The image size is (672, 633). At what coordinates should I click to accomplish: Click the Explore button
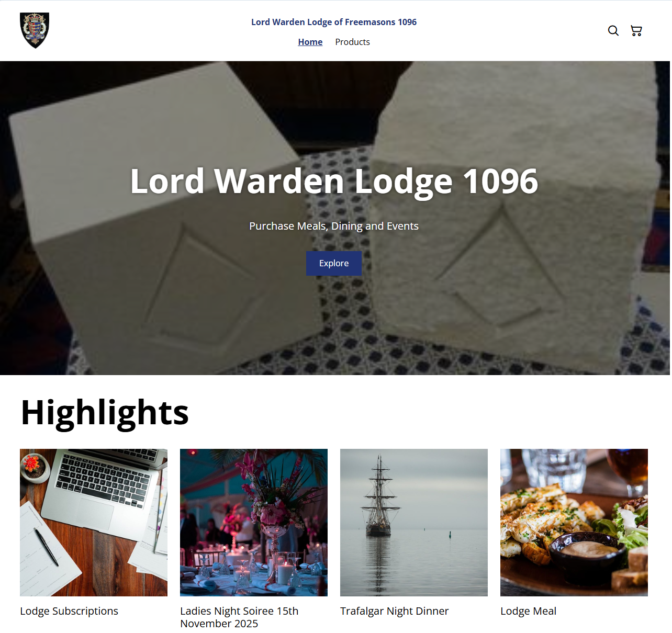(x=334, y=263)
